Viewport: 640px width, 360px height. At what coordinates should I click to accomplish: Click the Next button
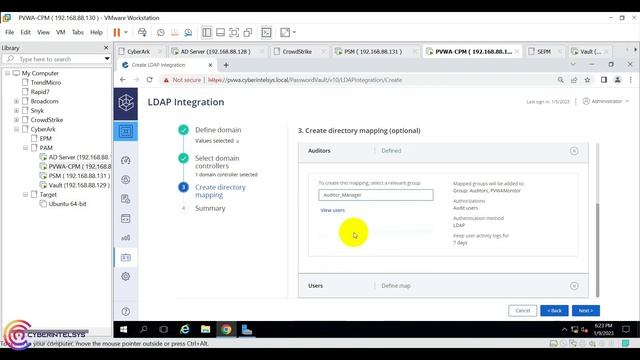click(x=586, y=311)
